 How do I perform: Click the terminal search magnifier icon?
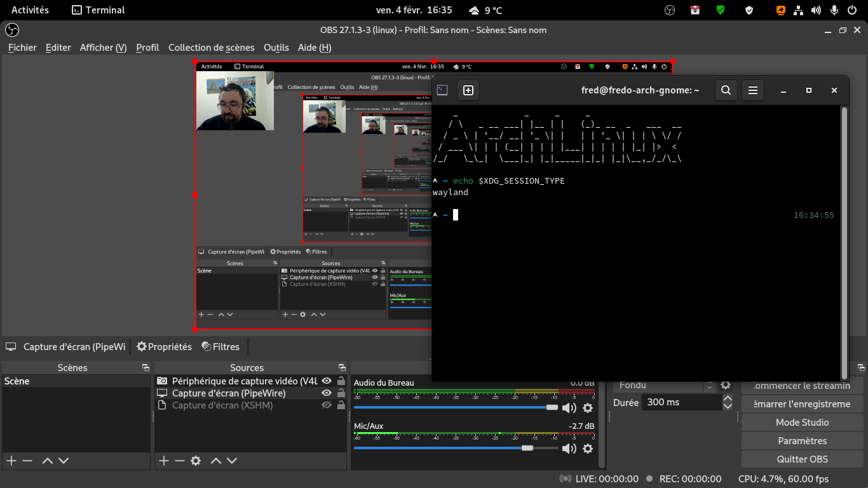pos(726,90)
